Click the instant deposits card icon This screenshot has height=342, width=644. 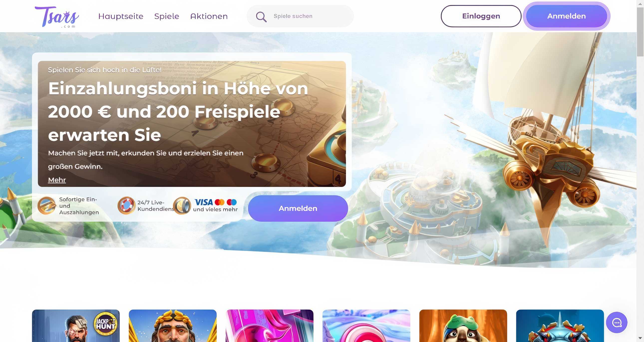point(47,205)
